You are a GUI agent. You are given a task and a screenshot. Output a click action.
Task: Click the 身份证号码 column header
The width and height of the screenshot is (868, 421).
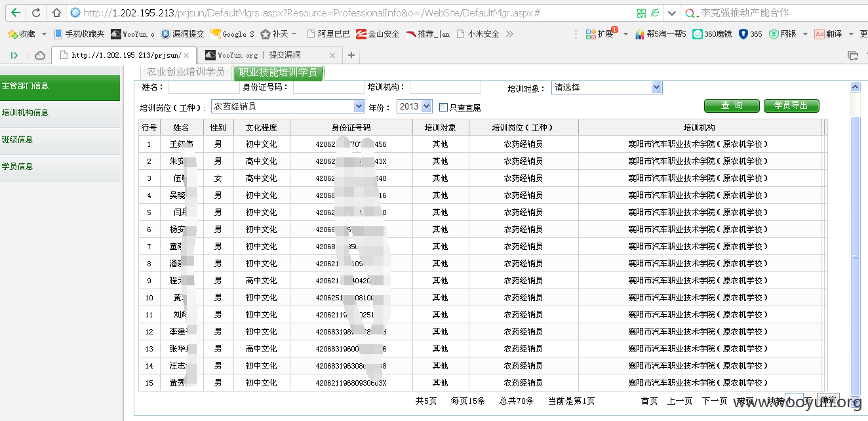[351, 128]
